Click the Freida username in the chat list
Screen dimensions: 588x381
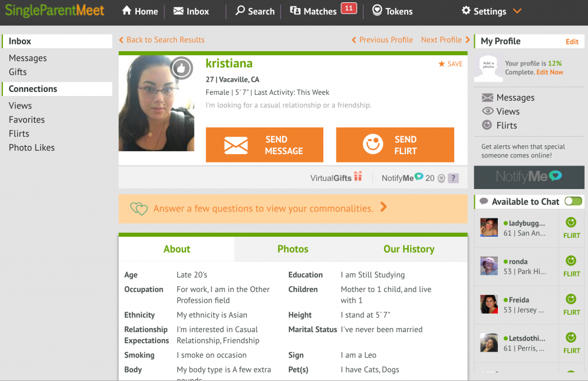(519, 300)
